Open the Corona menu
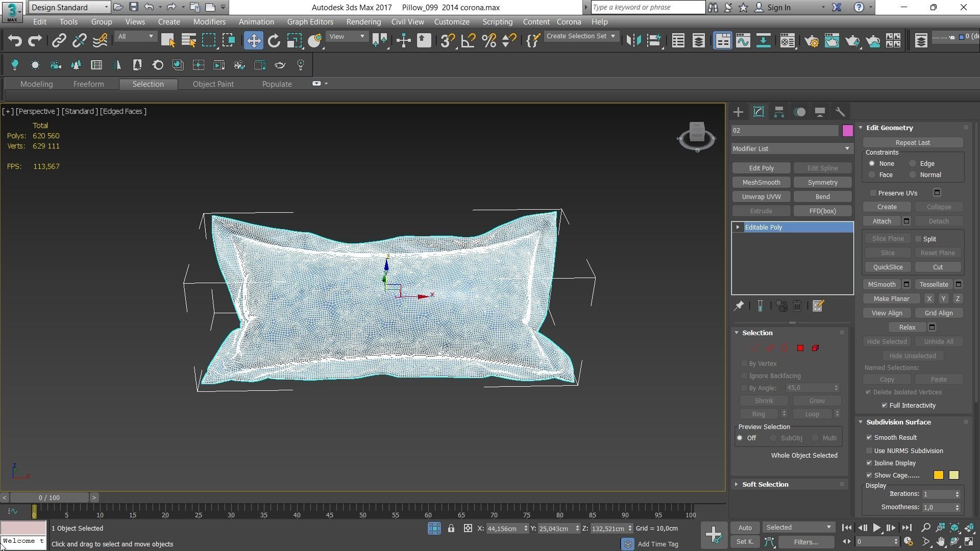This screenshot has height=551, width=980. pos(569,22)
